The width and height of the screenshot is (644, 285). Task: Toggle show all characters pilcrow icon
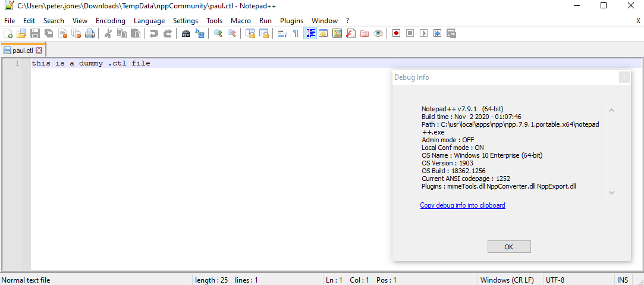pos(296,34)
